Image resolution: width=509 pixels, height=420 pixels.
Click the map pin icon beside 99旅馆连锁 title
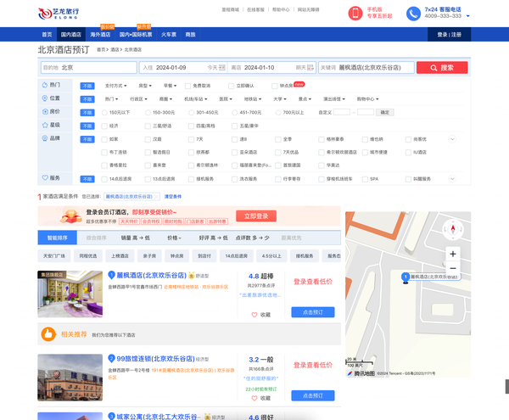(x=111, y=358)
